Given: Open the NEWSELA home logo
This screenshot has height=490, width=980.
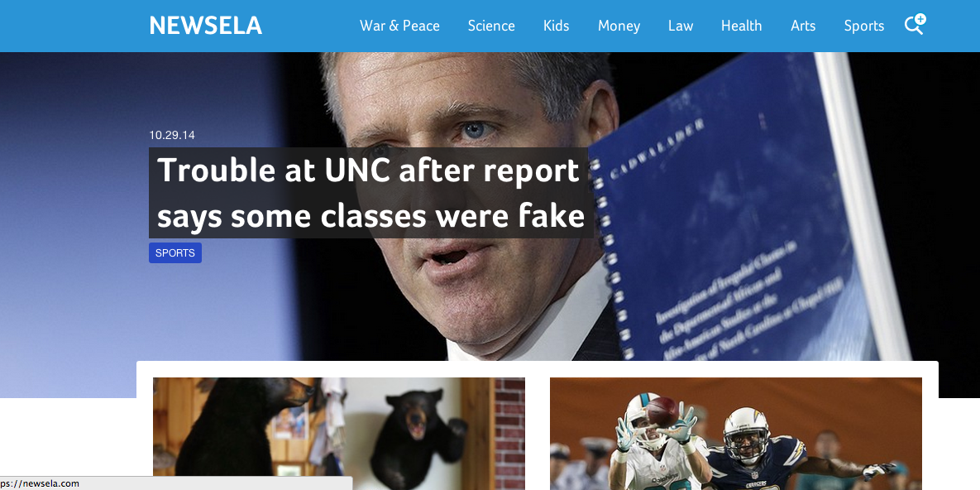Looking at the screenshot, I should pyautogui.click(x=206, y=26).
